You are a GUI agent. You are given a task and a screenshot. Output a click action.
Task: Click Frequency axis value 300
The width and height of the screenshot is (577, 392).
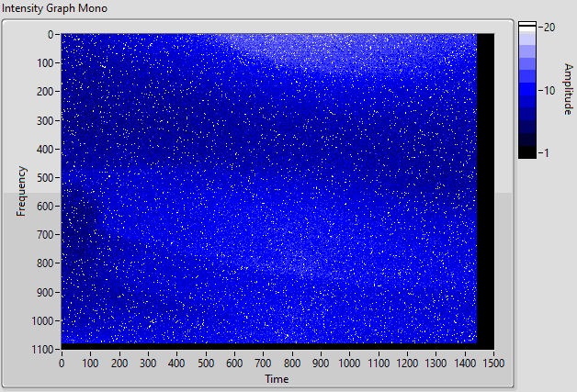45,120
